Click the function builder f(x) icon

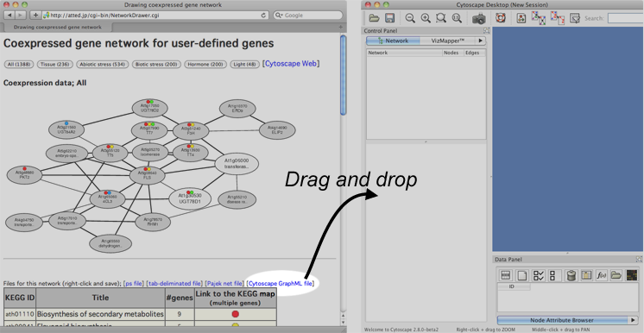coord(602,275)
